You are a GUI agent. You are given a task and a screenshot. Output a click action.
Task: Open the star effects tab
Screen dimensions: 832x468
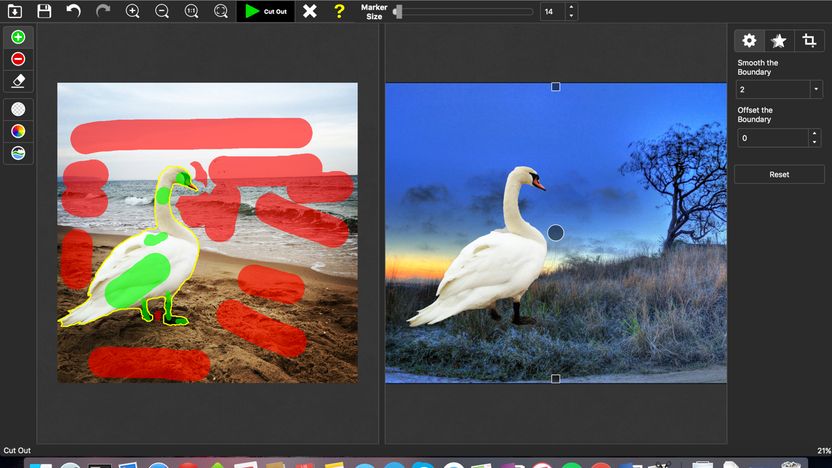point(779,40)
